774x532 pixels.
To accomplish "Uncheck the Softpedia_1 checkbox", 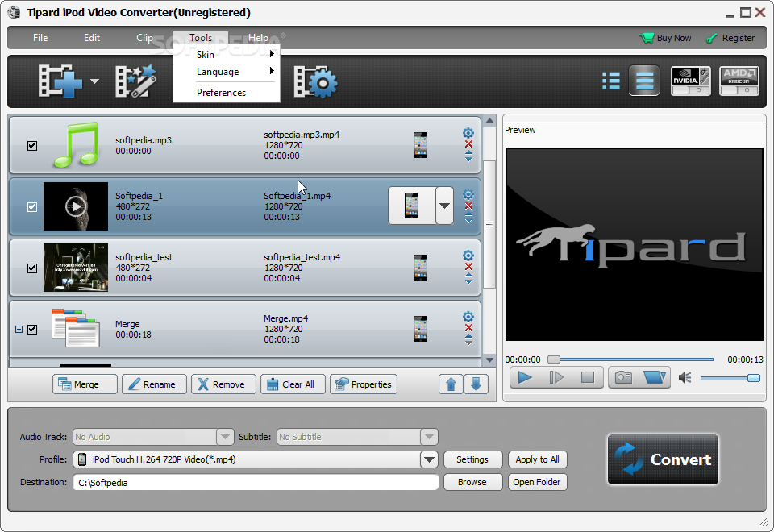I will pos(32,207).
